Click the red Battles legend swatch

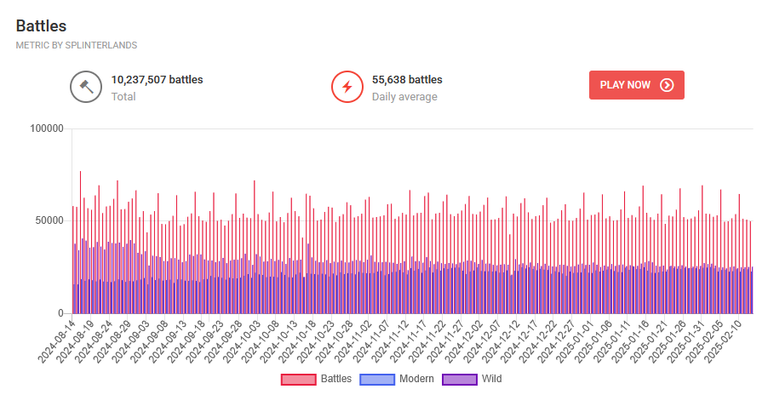298,379
